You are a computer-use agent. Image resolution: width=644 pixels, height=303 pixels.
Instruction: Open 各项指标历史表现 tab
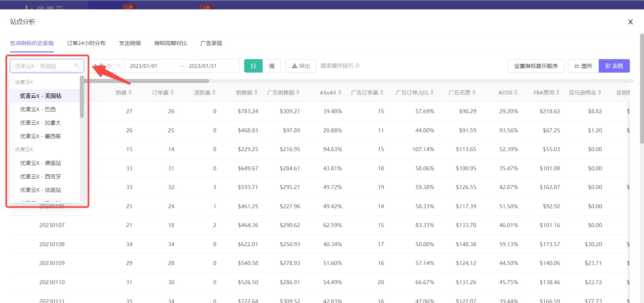coord(32,43)
